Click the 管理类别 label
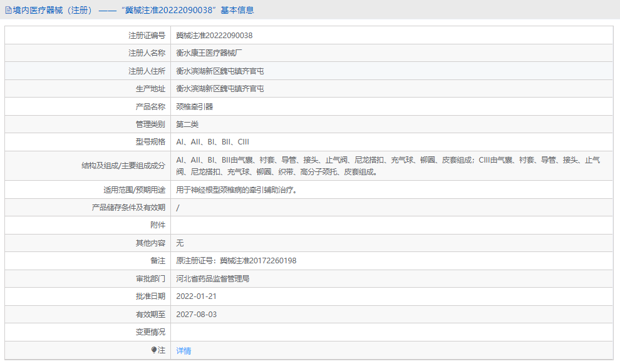This screenshot has width=620, height=364. coord(150,124)
